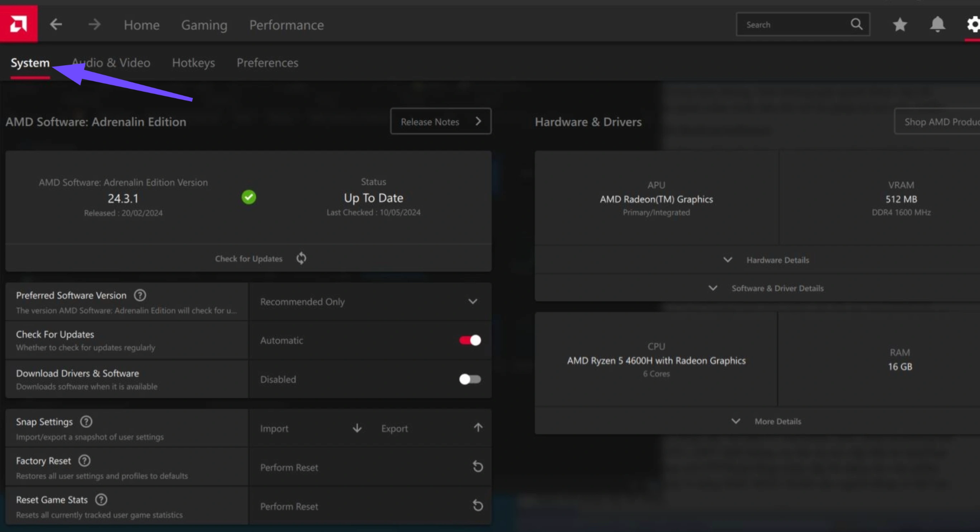The width and height of the screenshot is (980, 532).
Task: Click Last Checked : 10/05/2024 text
Action: [374, 212]
